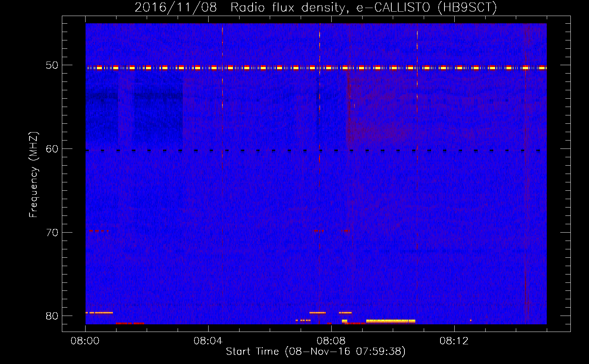The height and width of the screenshot is (364, 589).
Task: Click the 08:04 time tick label
Action: coord(208,341)
